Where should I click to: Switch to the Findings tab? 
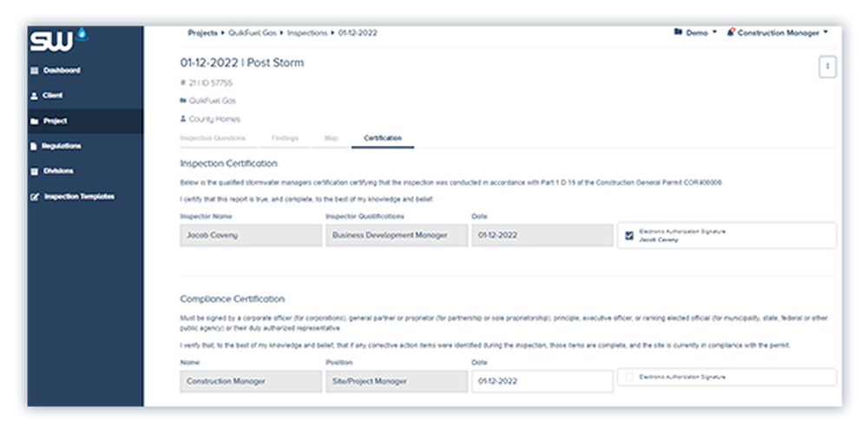pos(285,138)
